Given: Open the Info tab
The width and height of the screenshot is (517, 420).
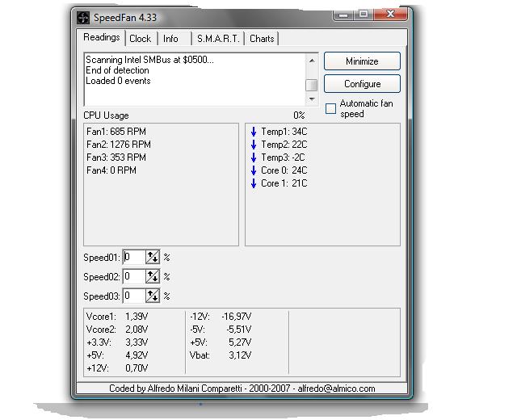Looking at the screenshot, I should tap(170, 39).
